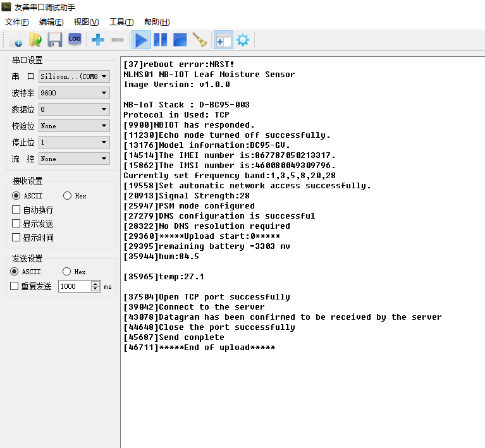Click the app icon in title bar
The width and height of the screenshot is (485, 448).
6,7
